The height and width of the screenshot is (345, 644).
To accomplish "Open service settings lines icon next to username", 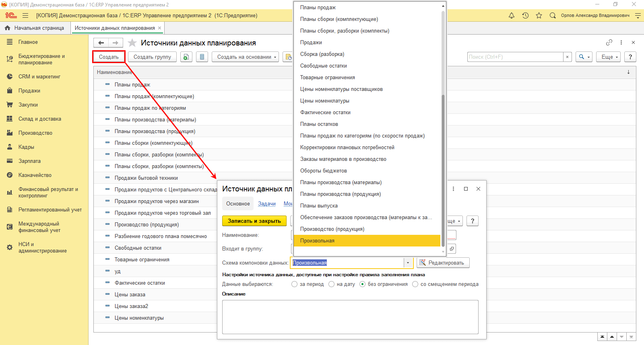I will pos(638,15).
